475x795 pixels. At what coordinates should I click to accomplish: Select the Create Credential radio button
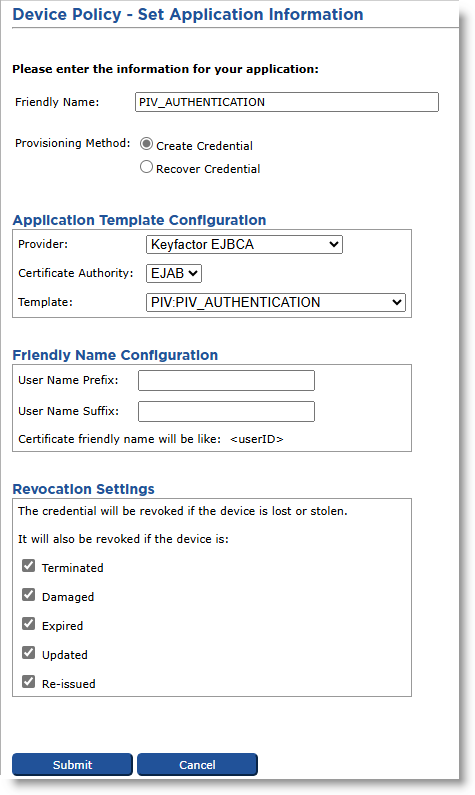146,144
